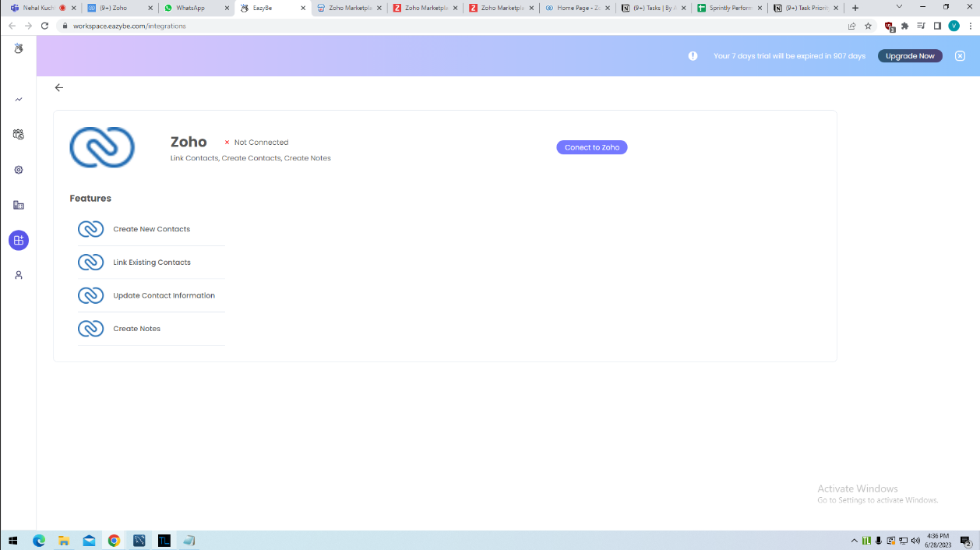
Task: Open the user profile icon in sidebar
Action: pos(19,275)
